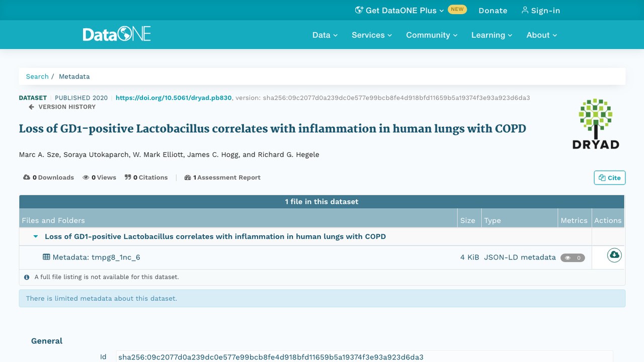Click the NEW badge
The width and height of the screenshot is (644, 362).
point(457,10)
